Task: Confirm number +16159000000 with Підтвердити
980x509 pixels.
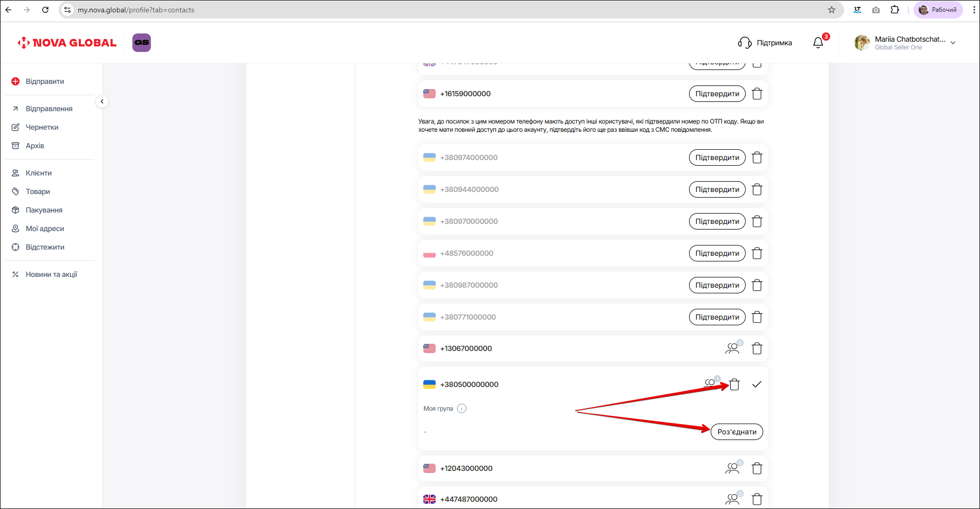Action: point(717,94)
